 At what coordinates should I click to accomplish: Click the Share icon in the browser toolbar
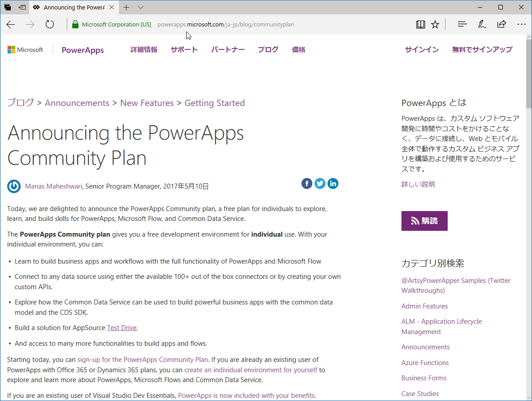pos(501,24)
